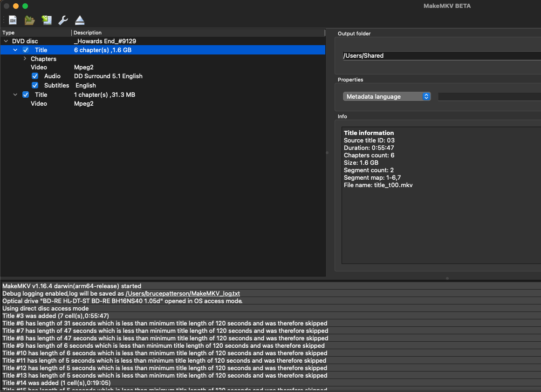Click log line "Title #14 was added"
Image resolution: width=541 pixels, height=392 pixels.
(x=56, y=383)
